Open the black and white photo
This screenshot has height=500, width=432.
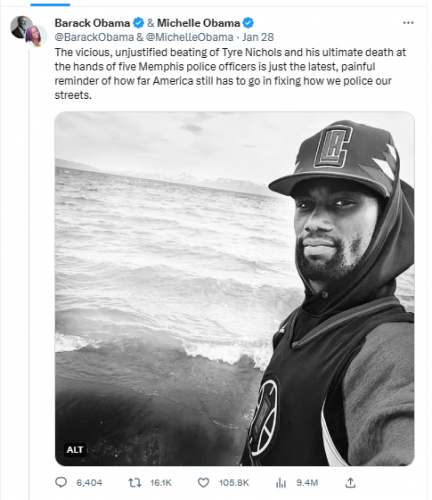(x=235, y=289)
